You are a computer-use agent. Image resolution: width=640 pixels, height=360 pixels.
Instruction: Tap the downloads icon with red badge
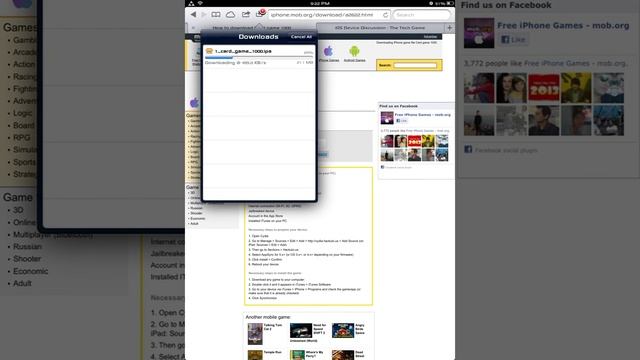[x=260, y=13]
